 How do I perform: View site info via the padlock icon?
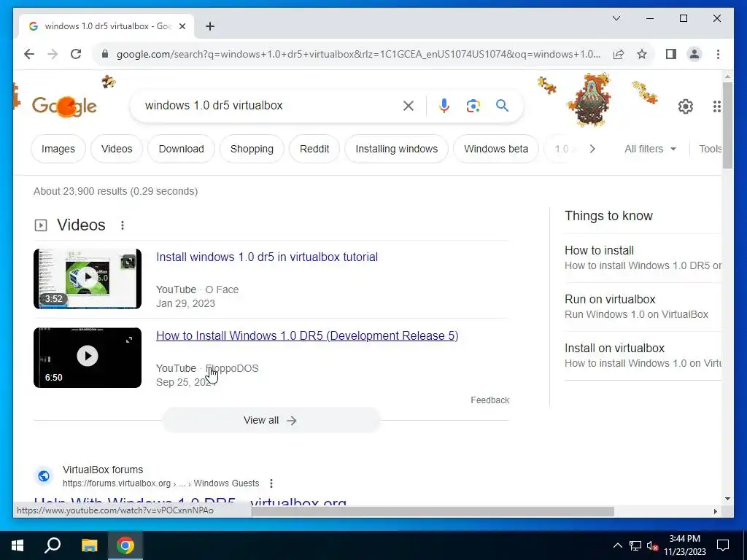(105, 54)
